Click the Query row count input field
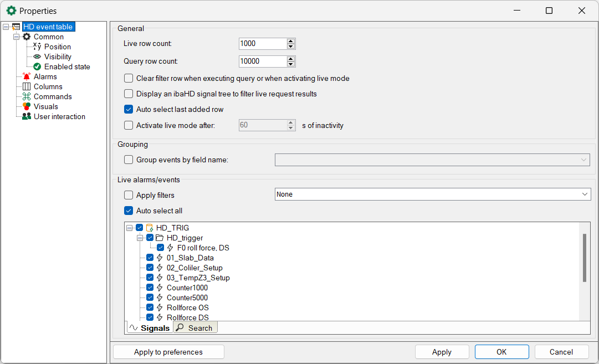The image size is (599, 364). [263, 61]
